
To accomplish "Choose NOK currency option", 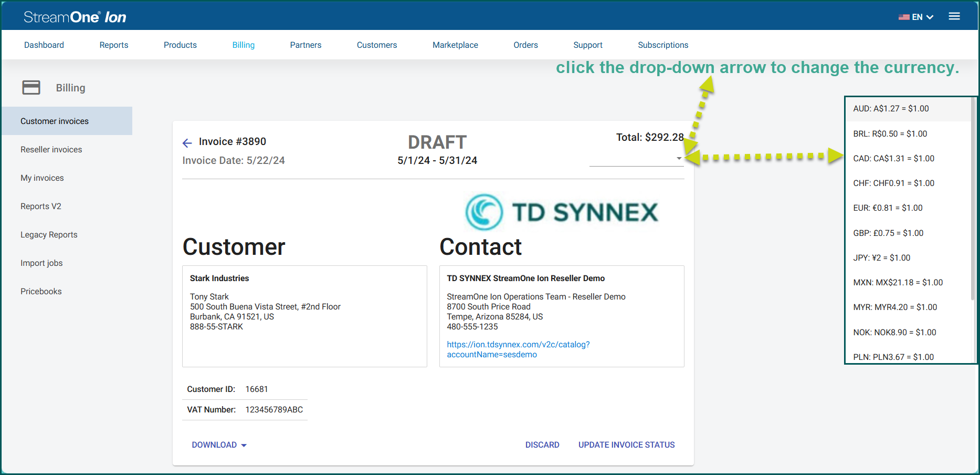I will tap(908, 332).
